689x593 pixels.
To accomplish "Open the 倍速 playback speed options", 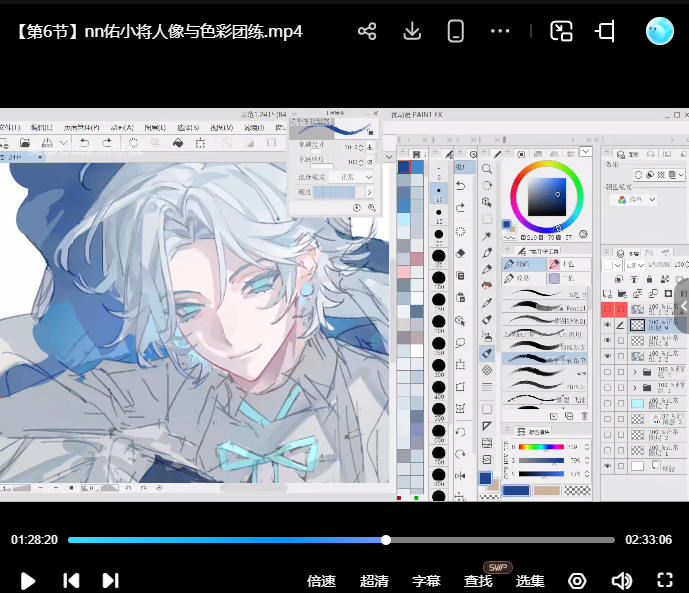I will point(321,581).
